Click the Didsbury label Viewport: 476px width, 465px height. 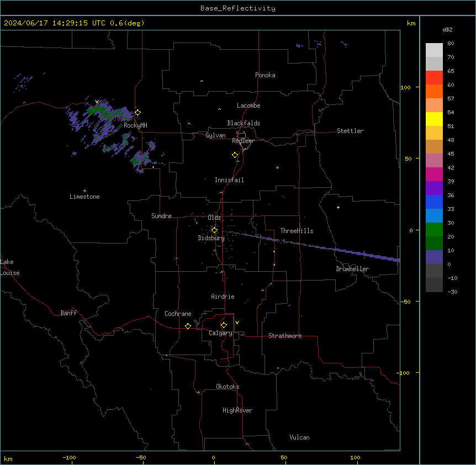[211, 238]
